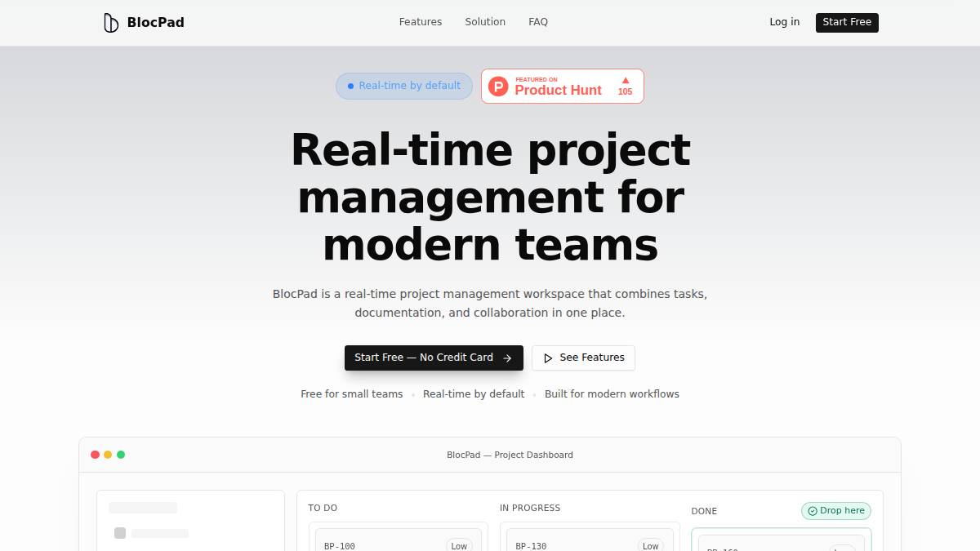Click the green window dot in dashboard mockup
The image size is (980, 551).
121,455
